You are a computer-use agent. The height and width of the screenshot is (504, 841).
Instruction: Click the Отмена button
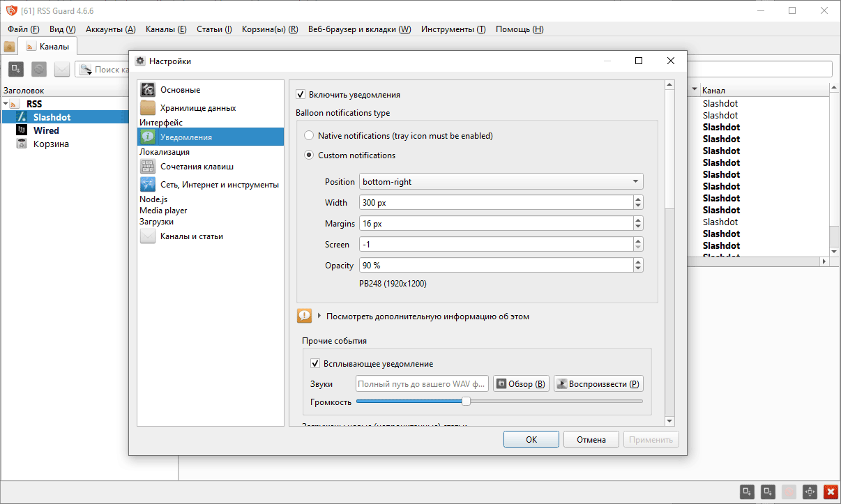(591, 439)
